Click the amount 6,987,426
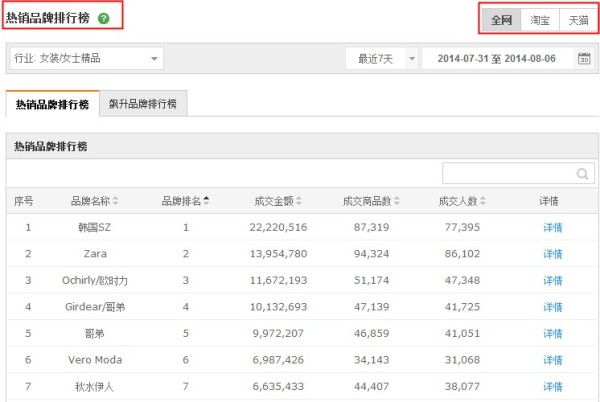Image resolution: width=600 pixels, height=402 pixels. [x=278, y=360]
